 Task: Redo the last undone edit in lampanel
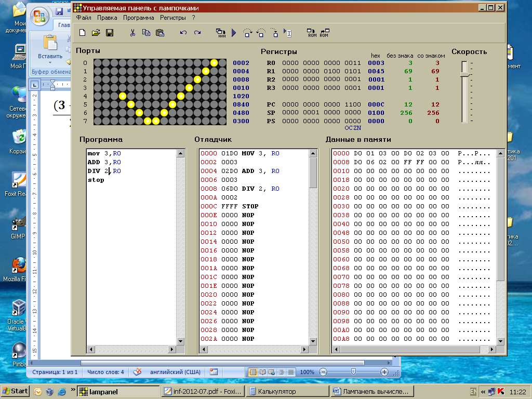(x=197, y=33)
